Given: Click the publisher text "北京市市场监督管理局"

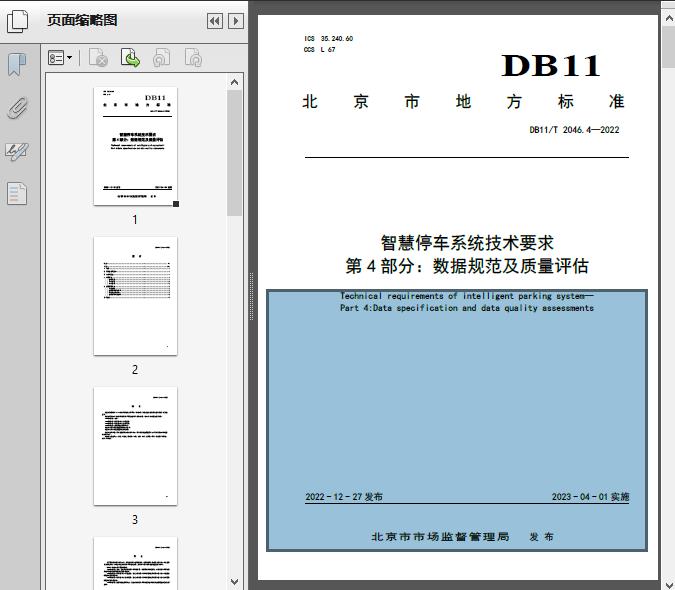Looking at the screenshot, I should [x=440, y=537].
